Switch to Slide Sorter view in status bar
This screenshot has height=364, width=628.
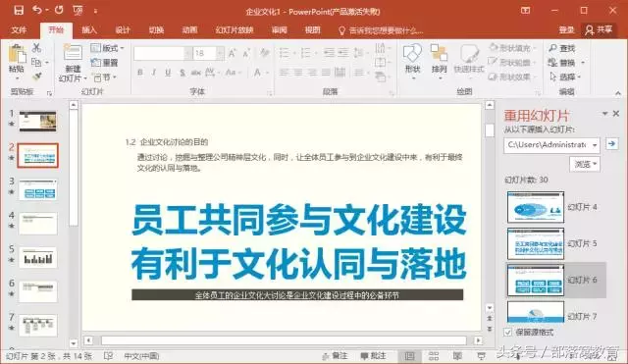point(434,356)
